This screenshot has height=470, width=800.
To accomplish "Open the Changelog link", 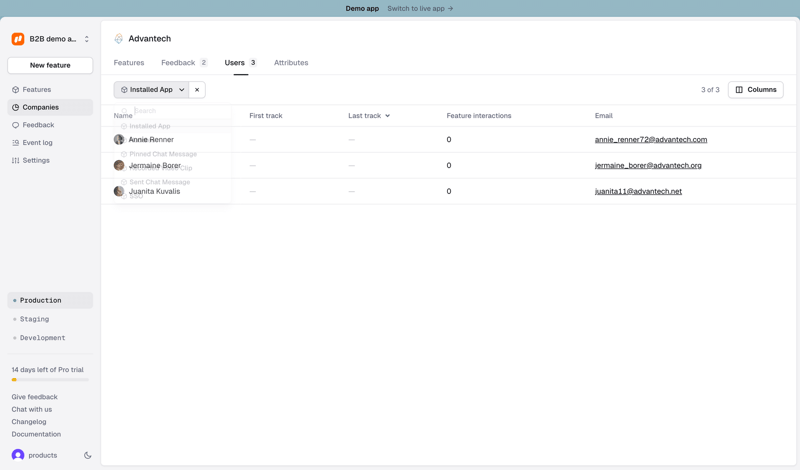I will [29, 422].
